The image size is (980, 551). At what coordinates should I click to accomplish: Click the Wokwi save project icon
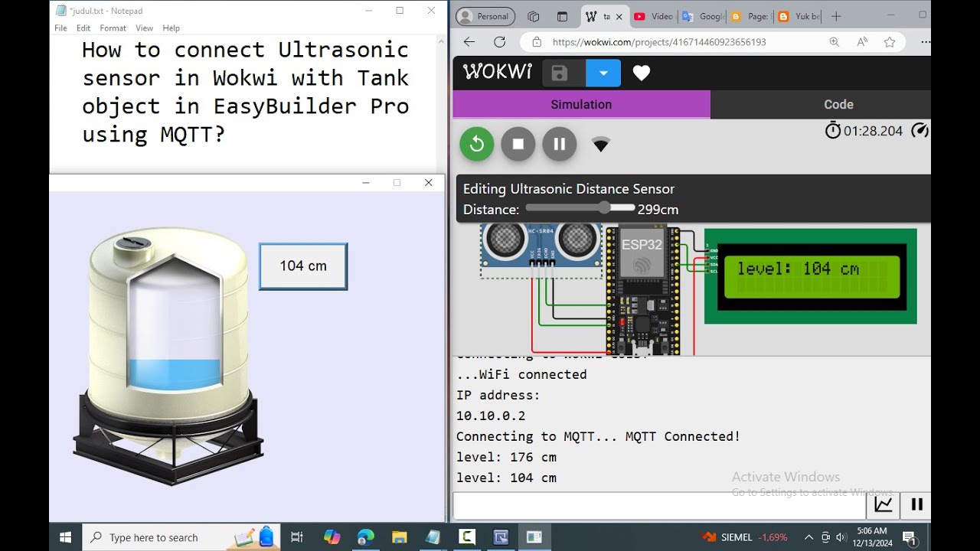pos(559,73)
